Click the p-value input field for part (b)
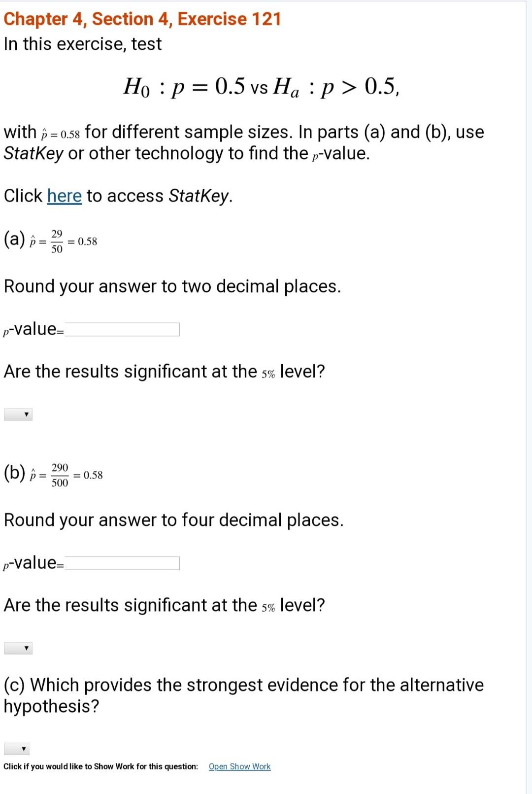 123,562
